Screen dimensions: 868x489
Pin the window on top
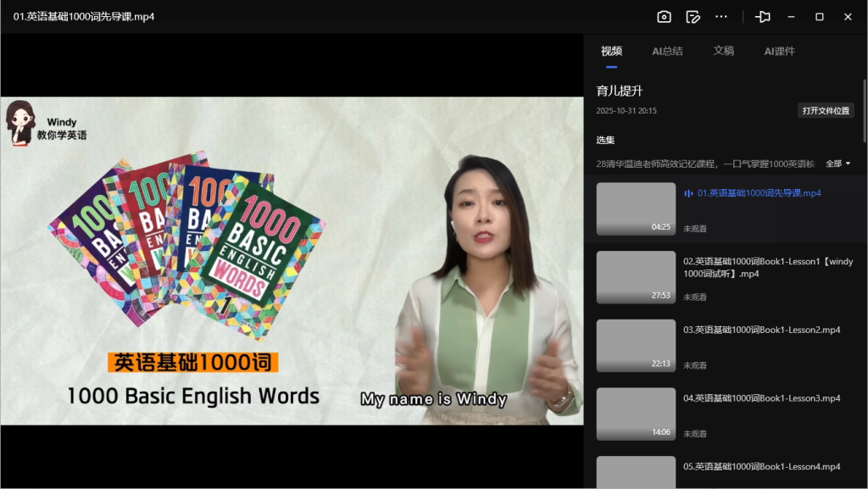click(x=763, y=17)
